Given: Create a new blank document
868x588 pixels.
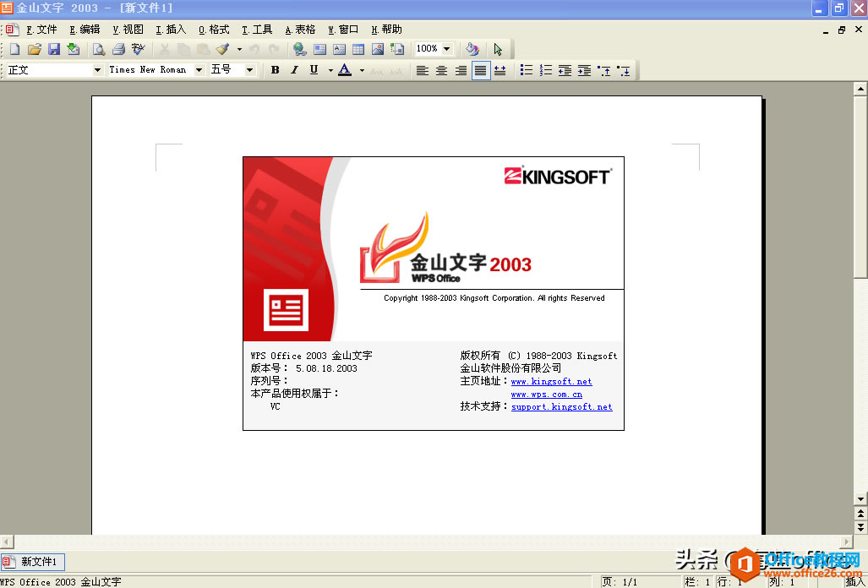Looking at the screenshot, I should [15, 49].
